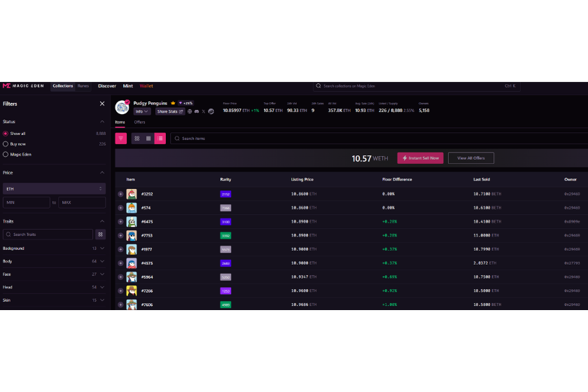This screenshot has height=392, width=588.
Task: Click search collections on Magic Eden field
Action: pos(416,86)
